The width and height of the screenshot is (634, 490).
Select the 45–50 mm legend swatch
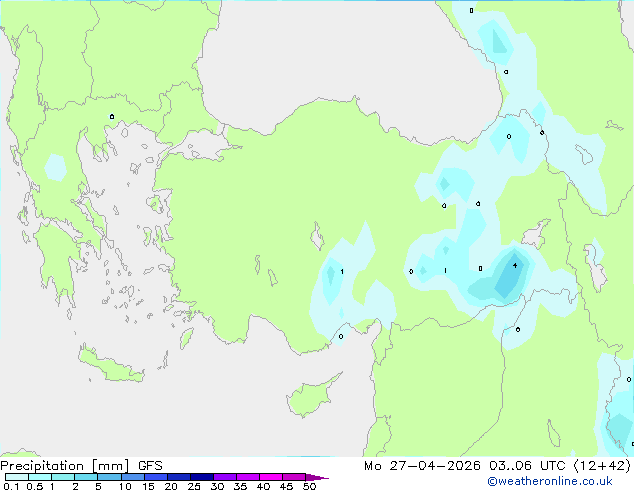(294, 477)
